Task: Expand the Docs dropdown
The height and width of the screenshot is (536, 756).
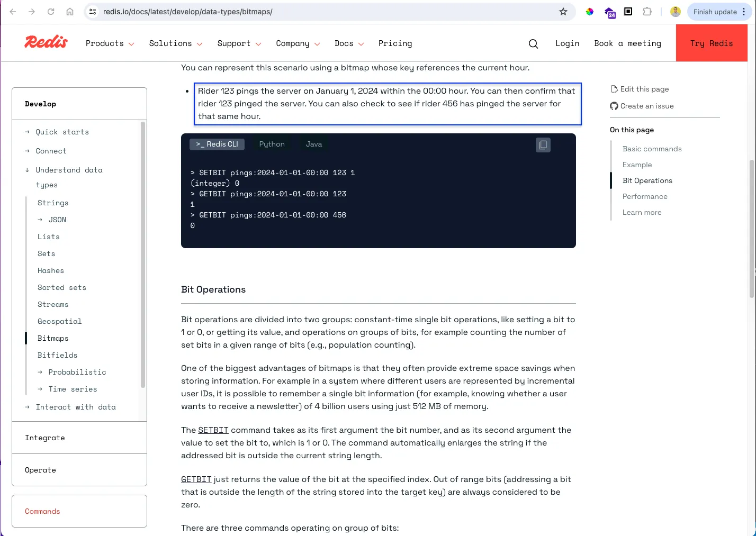Action: point(349,43)
